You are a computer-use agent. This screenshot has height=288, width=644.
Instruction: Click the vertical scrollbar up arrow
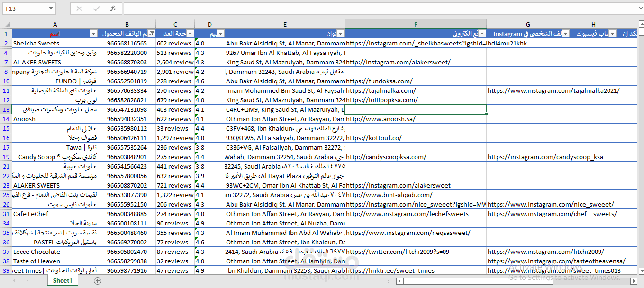click(x=641, y=24)
